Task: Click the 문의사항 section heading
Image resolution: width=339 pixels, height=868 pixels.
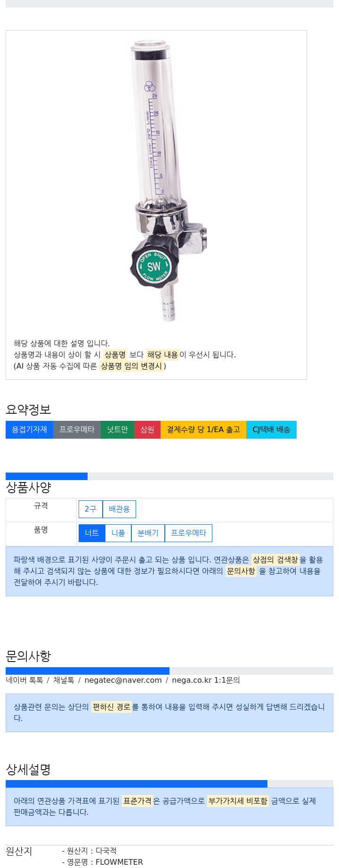Action: coord(28,656)
